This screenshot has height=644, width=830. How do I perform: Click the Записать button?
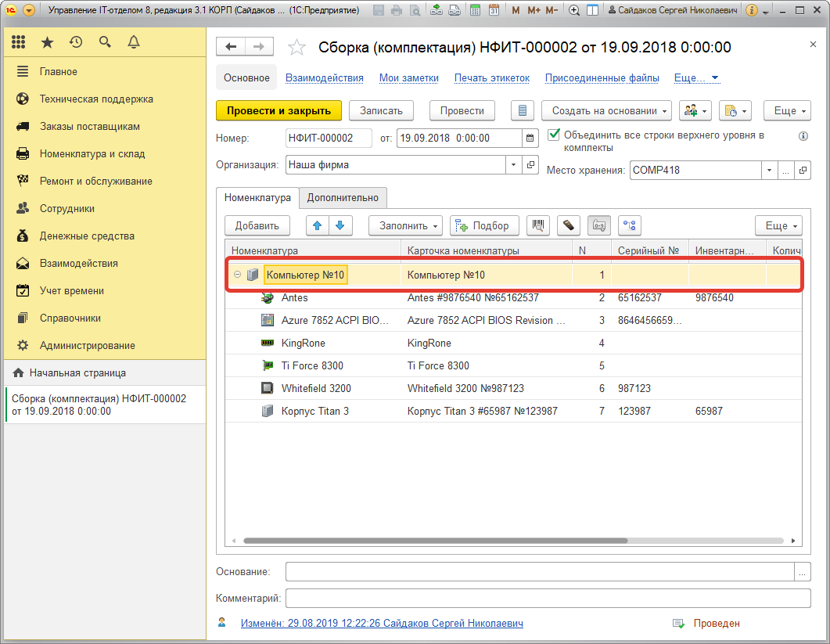tap(381, 110)
